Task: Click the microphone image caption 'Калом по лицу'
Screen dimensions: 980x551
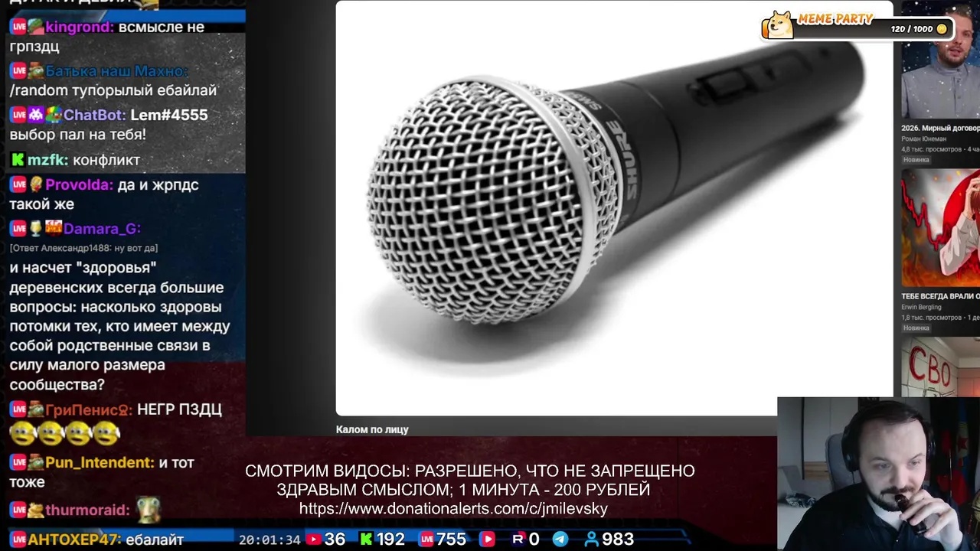Action: (x=372, y=429)
